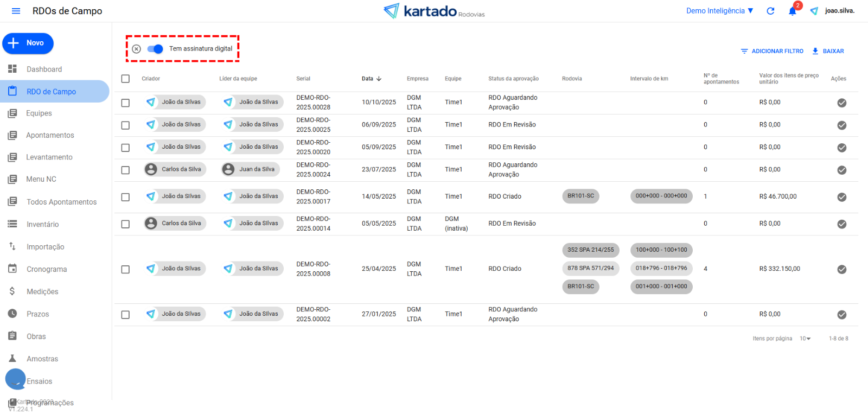The image size is (868, 420).
Task: Expand the Demo Inteligência company dropdown
Action: pyautogui.click(x=719, y=11)
